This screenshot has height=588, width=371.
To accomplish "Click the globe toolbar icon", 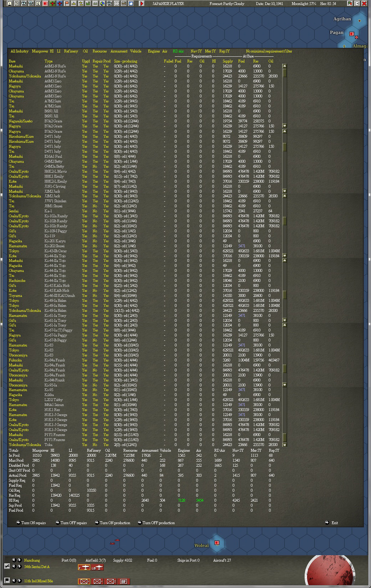I will point(102,4).
